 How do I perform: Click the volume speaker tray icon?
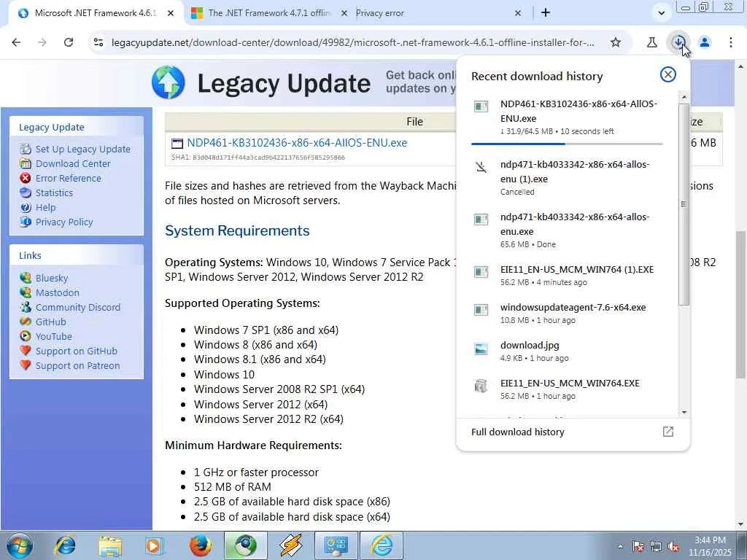(x=673, y=547)
